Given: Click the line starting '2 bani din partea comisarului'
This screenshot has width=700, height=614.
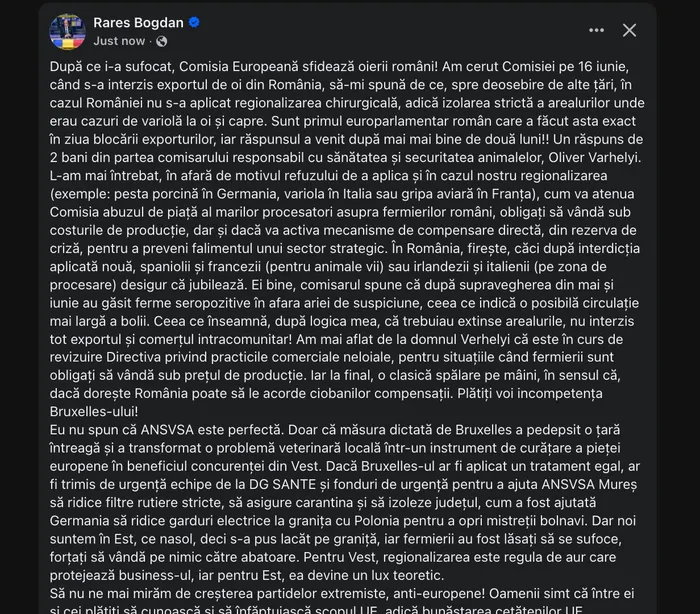Looking at the screenshot, I should (346, 158).
